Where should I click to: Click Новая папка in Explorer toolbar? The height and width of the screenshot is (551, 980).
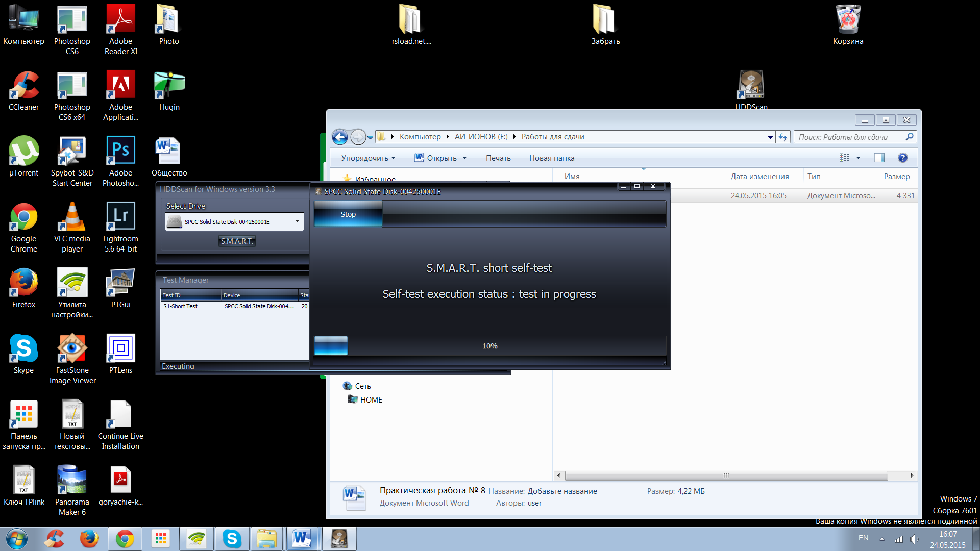[552, 158]
